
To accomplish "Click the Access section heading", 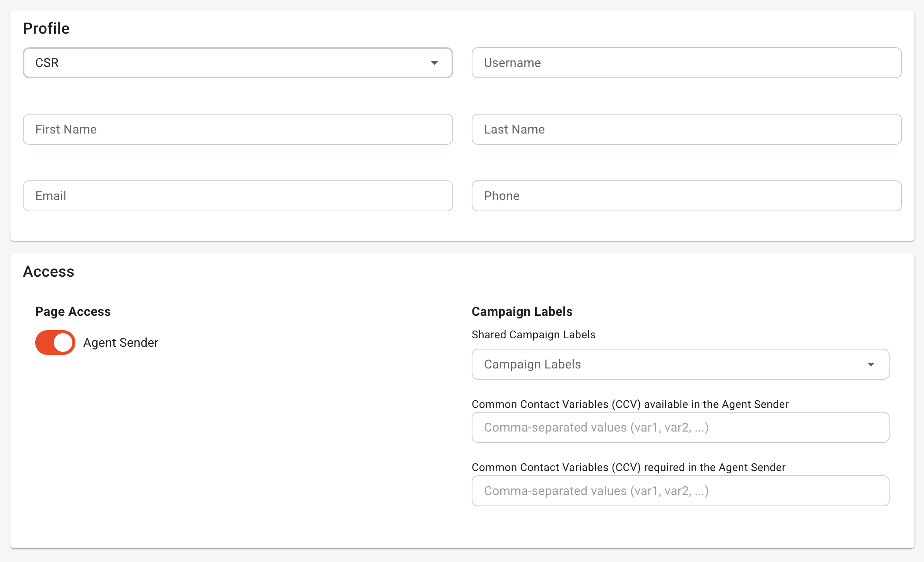I will (48, 271).
